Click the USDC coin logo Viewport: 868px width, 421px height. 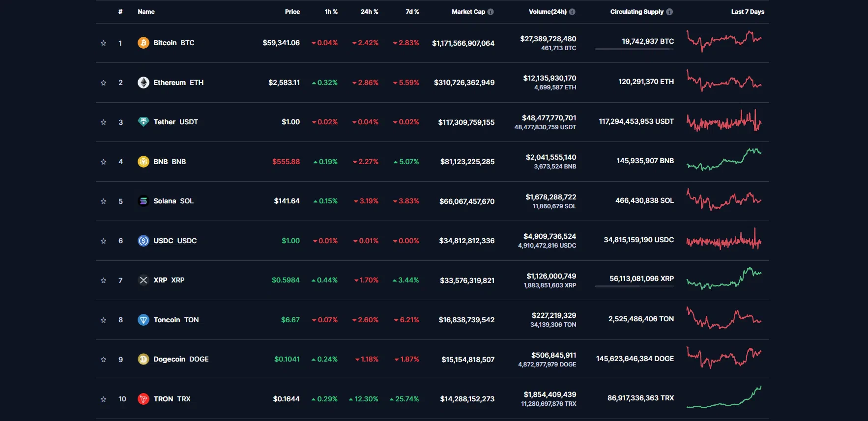click(x=143, y=241)
